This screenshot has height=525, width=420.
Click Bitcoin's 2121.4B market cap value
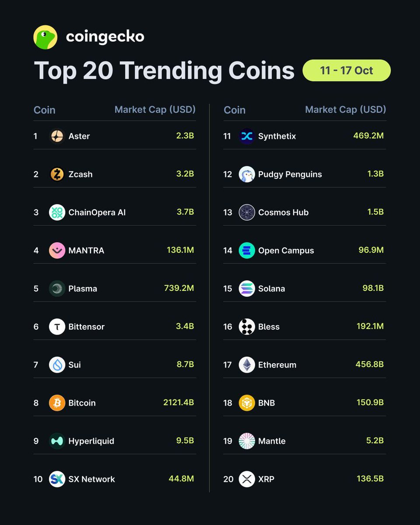point(178,403)
